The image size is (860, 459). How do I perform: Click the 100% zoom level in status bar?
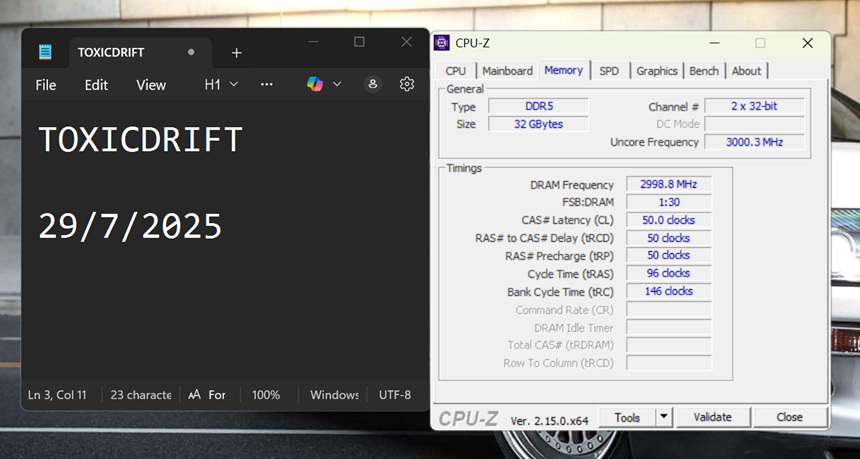(266, 395)
